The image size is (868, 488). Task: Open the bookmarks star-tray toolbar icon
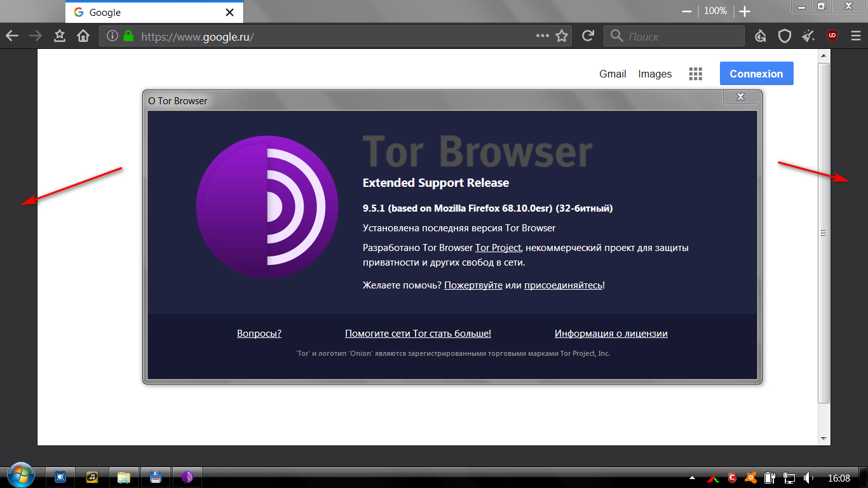pos(60,36)
